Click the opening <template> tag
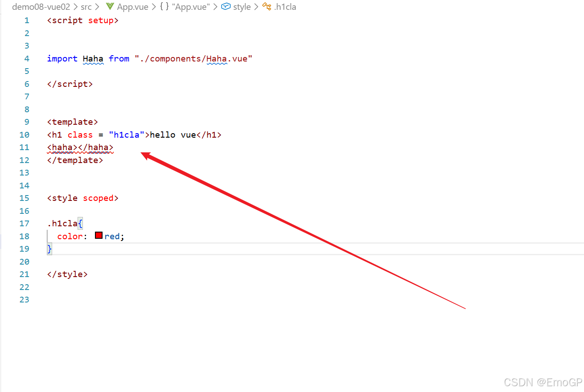The width and height of the screenshot is (584, 392). tap(73, 122)
